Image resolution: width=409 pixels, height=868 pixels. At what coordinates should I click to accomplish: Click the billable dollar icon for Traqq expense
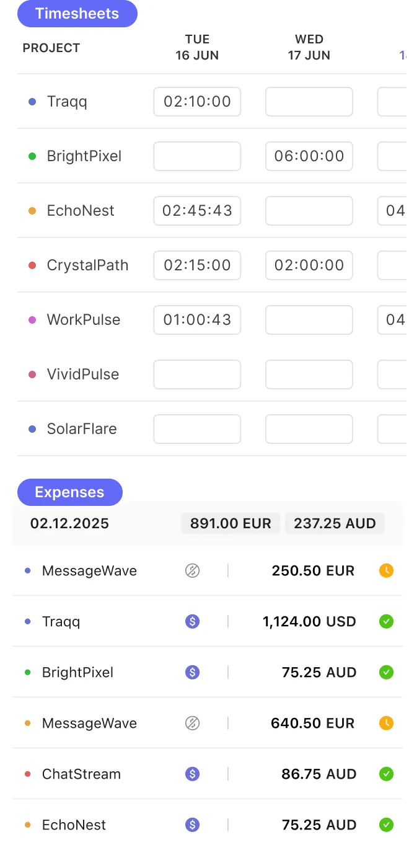[x=193, y=621]
